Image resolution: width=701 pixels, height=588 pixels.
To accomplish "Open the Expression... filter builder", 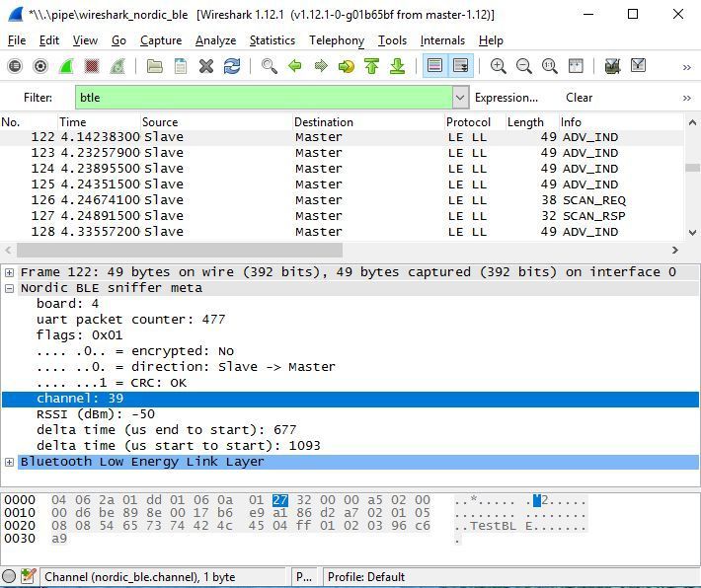I will coord(506,98).
